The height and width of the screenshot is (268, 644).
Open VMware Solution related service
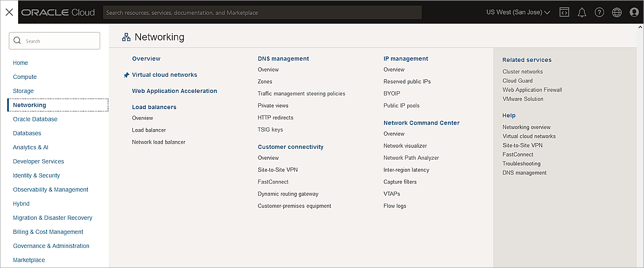pos(523,98)
